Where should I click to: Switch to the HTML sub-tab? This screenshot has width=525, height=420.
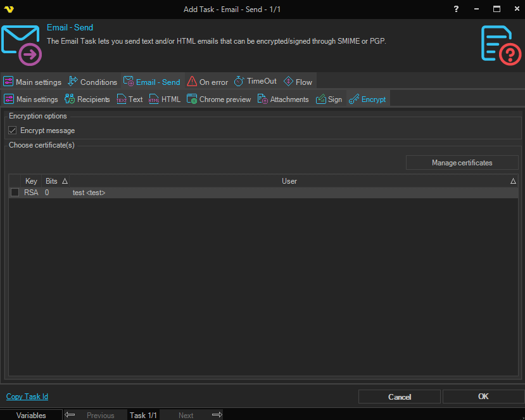[x=165, y=99]
